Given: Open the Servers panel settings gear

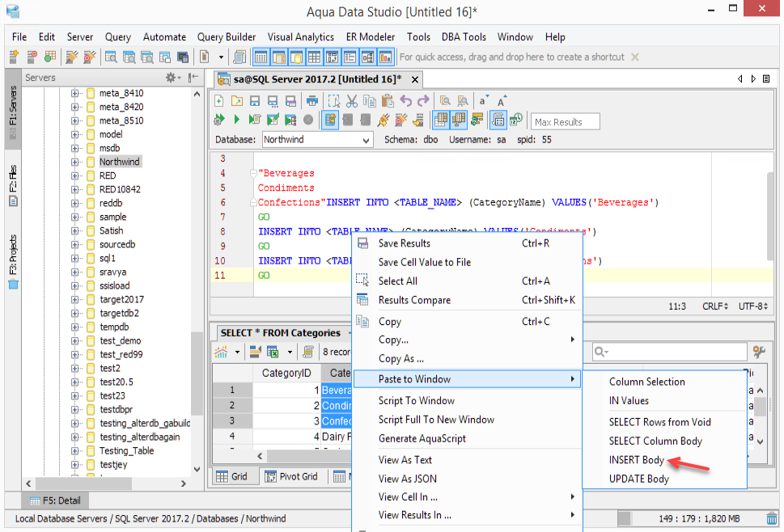Looking at the screenshot, I should 172,78.
